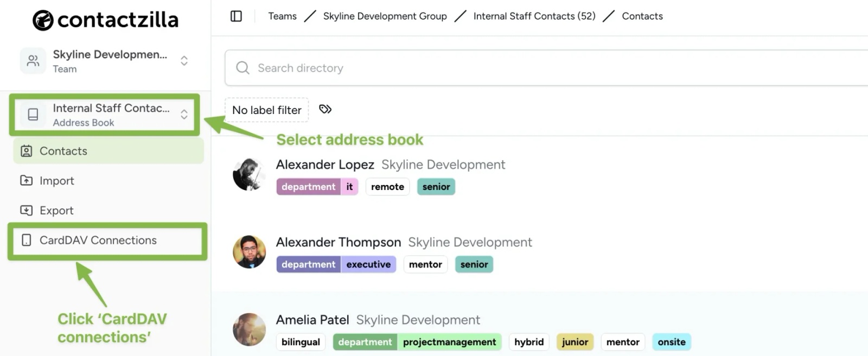The height and width of the screenshot is (356, 868).
Task: Click Alexander Lopez's remote label
Action: 387,187
